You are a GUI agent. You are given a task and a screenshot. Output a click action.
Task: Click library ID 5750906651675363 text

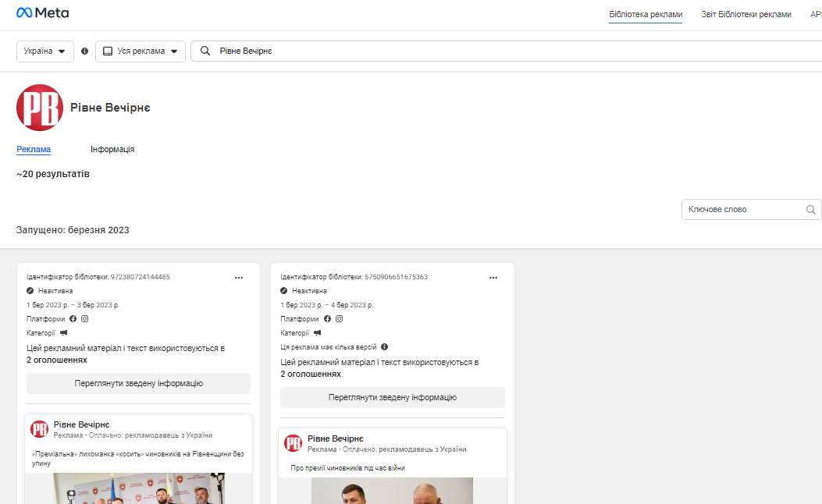pos(354,277)
